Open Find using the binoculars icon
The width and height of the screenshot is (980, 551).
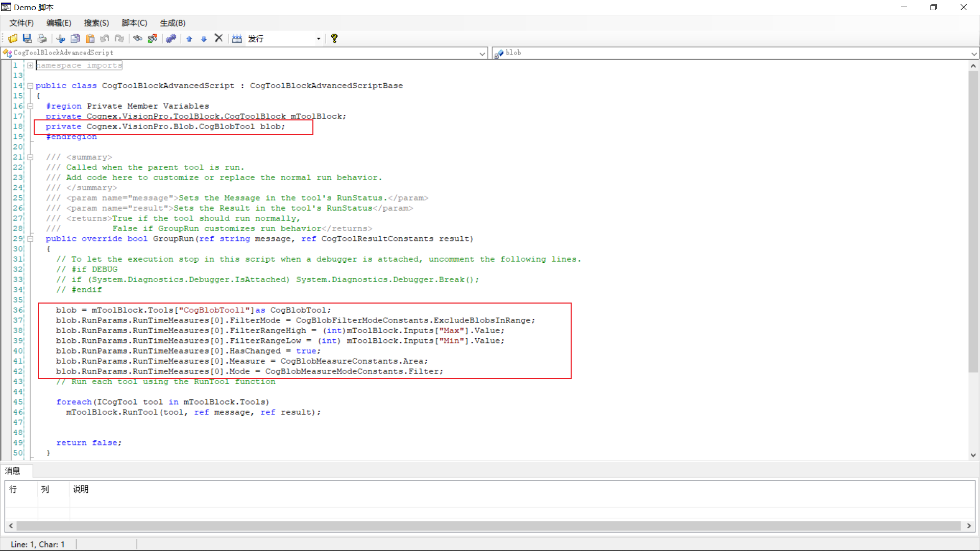[138, 38]
